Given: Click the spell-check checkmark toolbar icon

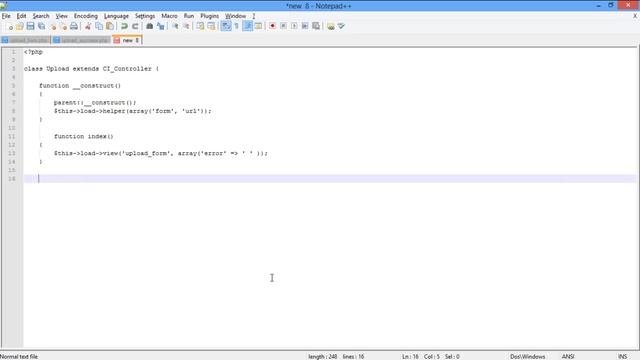Looking at the screenshot, I should point(341,26).
